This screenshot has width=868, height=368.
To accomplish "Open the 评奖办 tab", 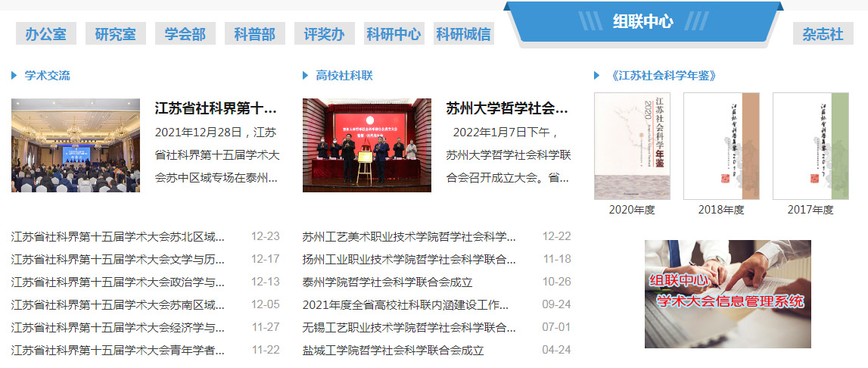I will [x=324, y=34].
